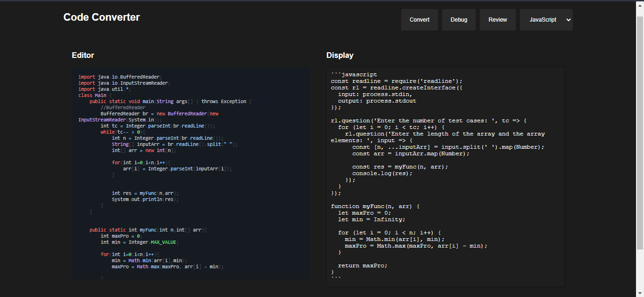Click the page vertical scrollbar
The image size is (644, 297).
click(x=640, y=132)
